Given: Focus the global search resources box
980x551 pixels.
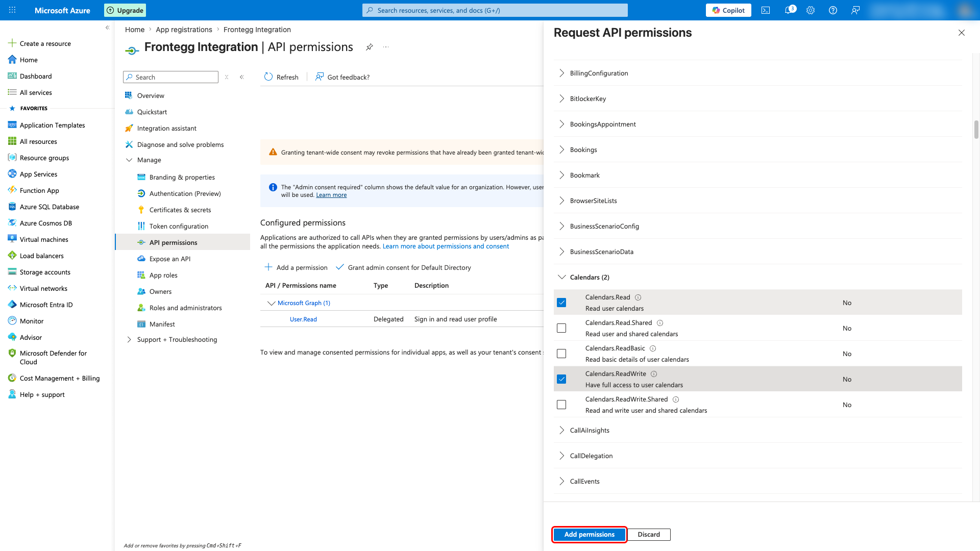Looking at the screenshot, I should (x=495, y=10).
